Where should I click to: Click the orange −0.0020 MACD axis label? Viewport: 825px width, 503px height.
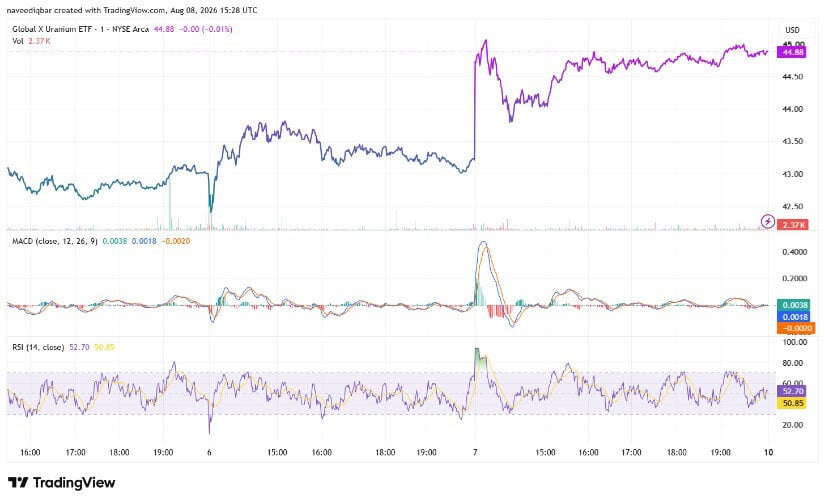point(796,328)
